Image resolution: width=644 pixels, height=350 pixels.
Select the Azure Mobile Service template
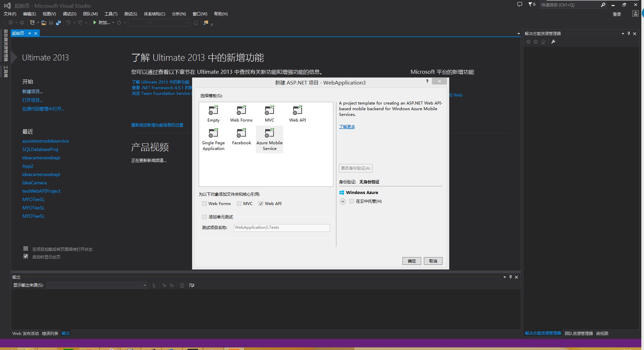270,140
